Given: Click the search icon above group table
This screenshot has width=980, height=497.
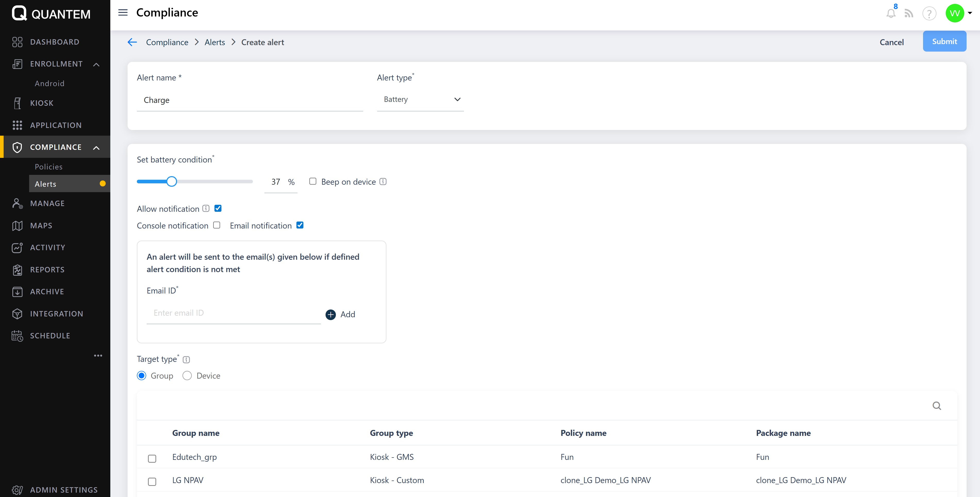Looking at the screenshot, I should [x=937, y=406].
